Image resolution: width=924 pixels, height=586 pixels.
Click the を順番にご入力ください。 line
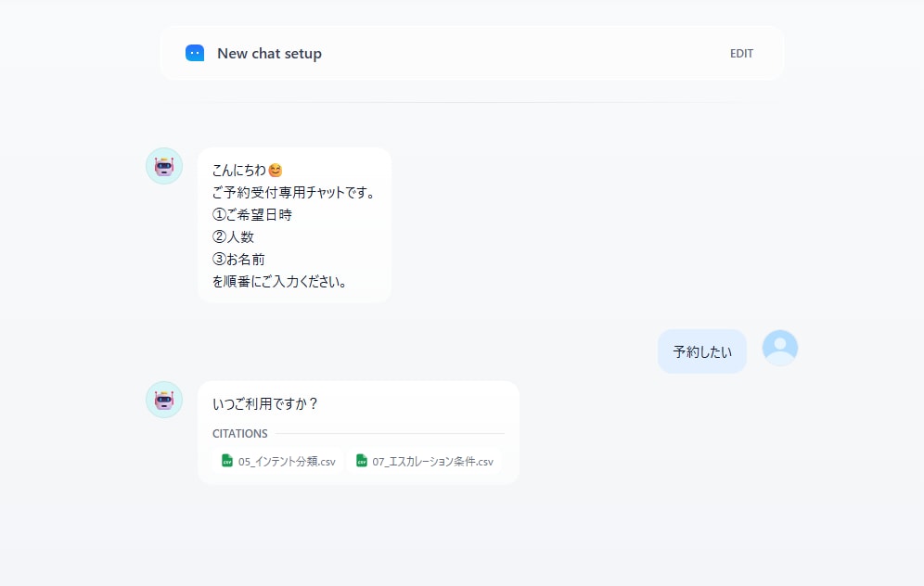[278, 282]
